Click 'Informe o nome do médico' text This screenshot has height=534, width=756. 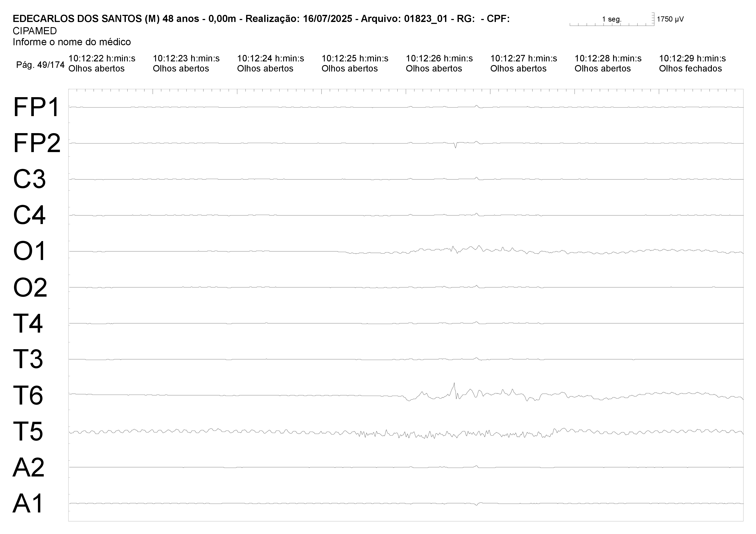point(72,42)
